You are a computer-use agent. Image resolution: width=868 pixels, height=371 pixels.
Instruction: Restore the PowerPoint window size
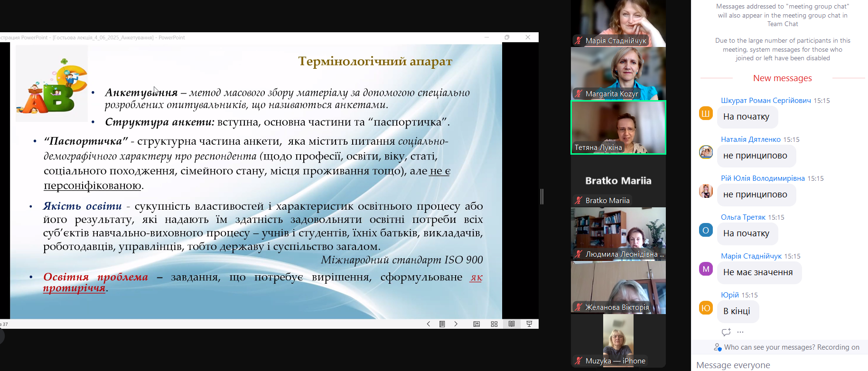(507, 37)
